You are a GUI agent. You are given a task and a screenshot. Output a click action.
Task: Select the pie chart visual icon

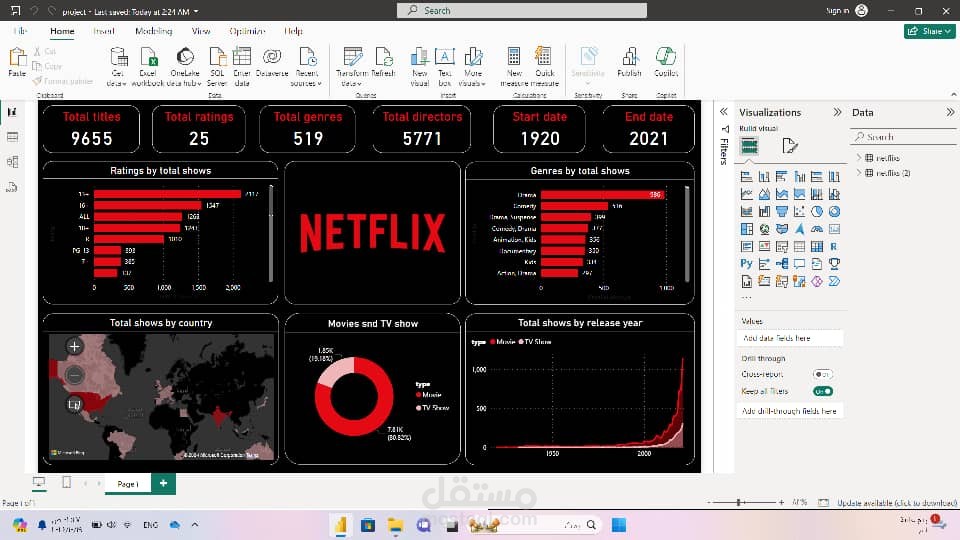coord(817,212)
